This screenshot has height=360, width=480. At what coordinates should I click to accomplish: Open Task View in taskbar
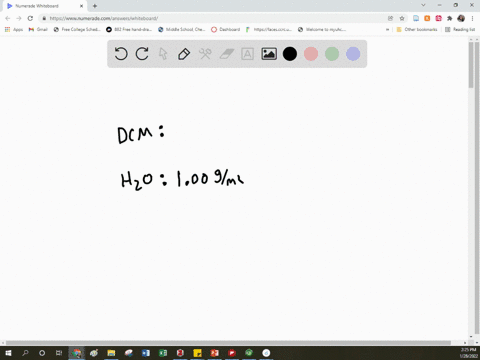59,353
